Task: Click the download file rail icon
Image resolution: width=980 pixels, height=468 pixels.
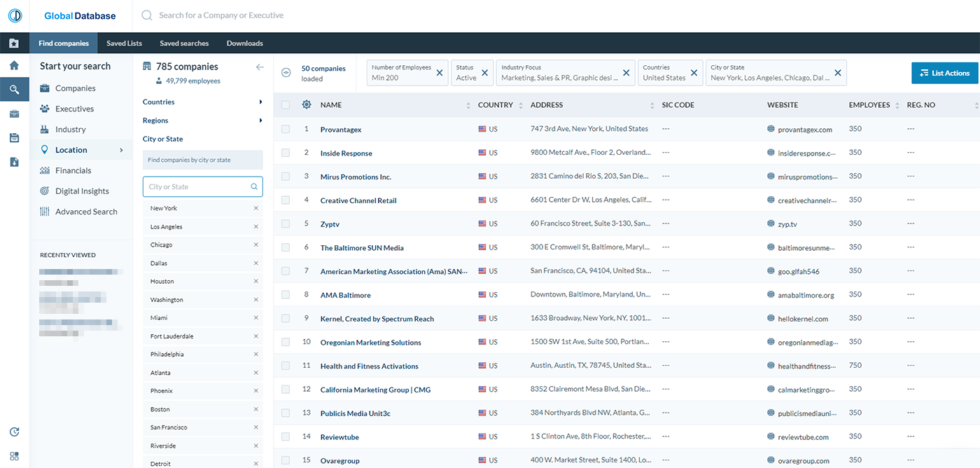Action: click(x=14, y=162)
